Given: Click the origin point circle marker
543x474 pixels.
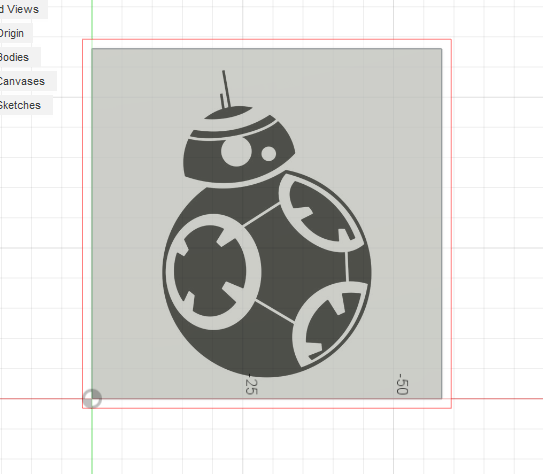Looking at the screenshot, I should coord(92,399).
